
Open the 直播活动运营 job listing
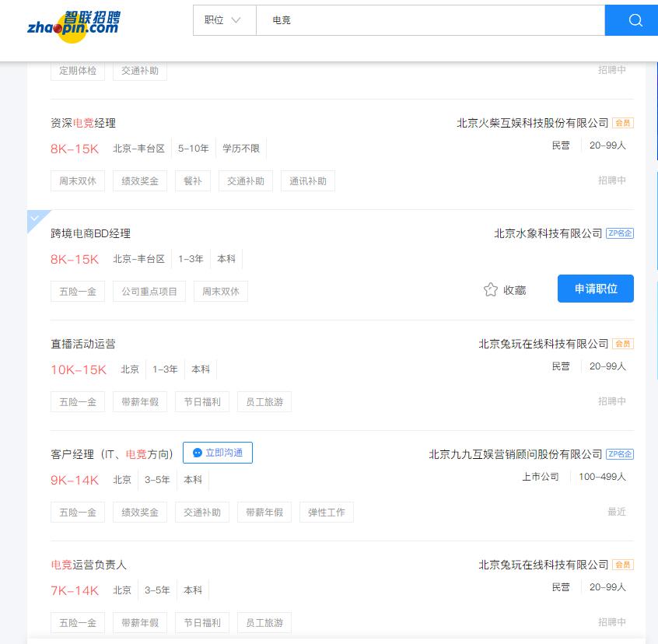coord(83,344)
